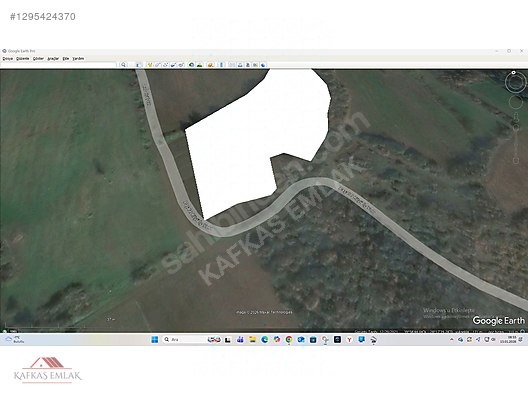Toggle sunlight across the landscape icon
Image resolution: width=528 pixels, height=396 pixels.
(199, 65)
